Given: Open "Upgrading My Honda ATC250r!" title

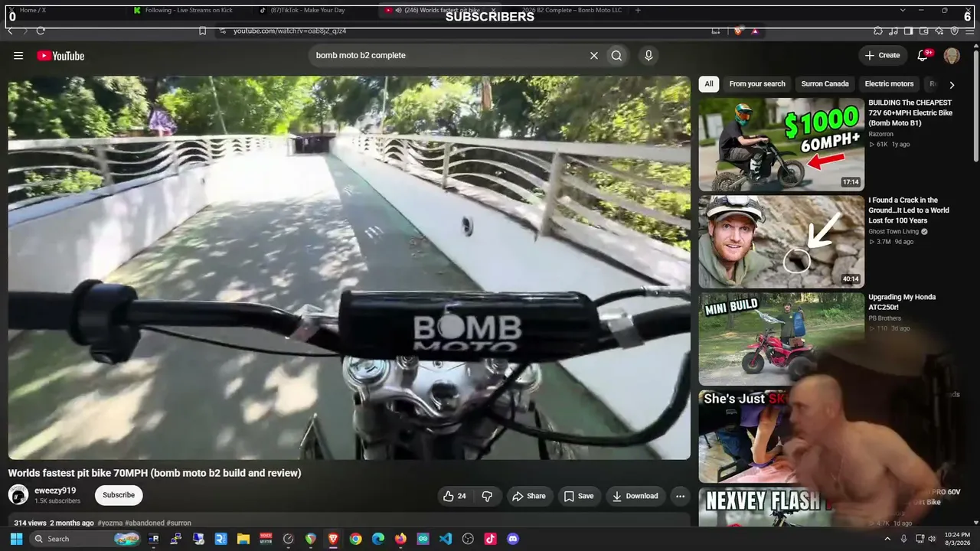Looking at the screenshot, I should 902,302.
